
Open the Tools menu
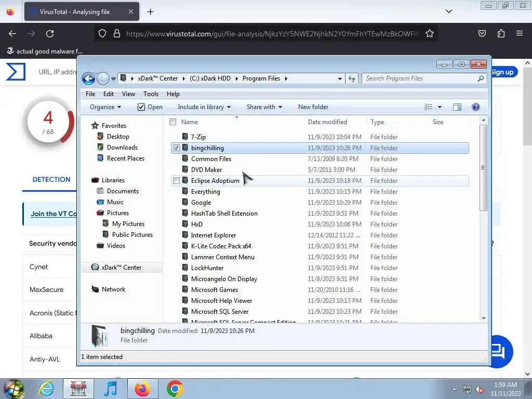pyautogui.click(x=151, y=94)
